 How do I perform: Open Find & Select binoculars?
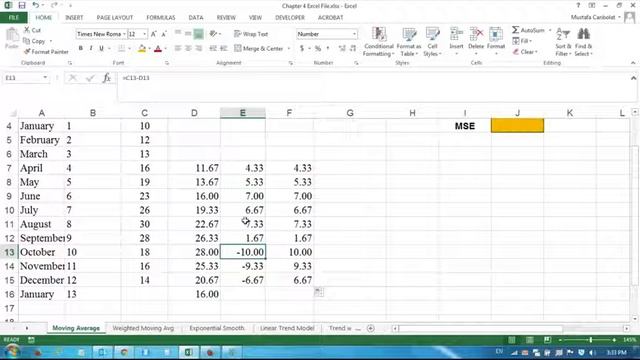[584, 41]
